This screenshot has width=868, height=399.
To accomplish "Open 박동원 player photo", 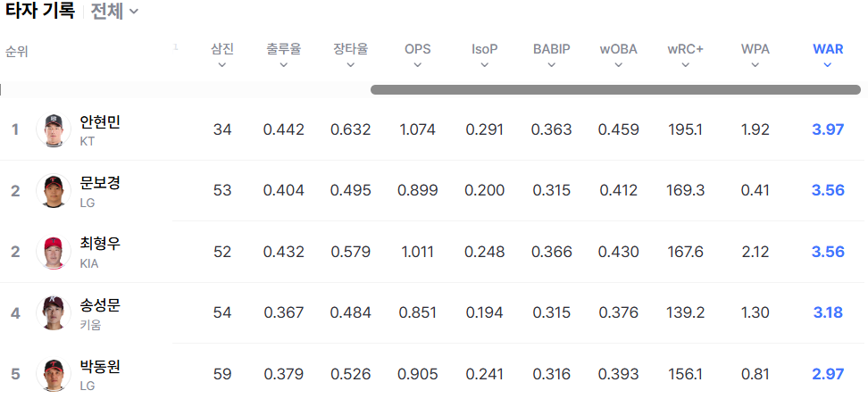I will click(x=54, y=373).
